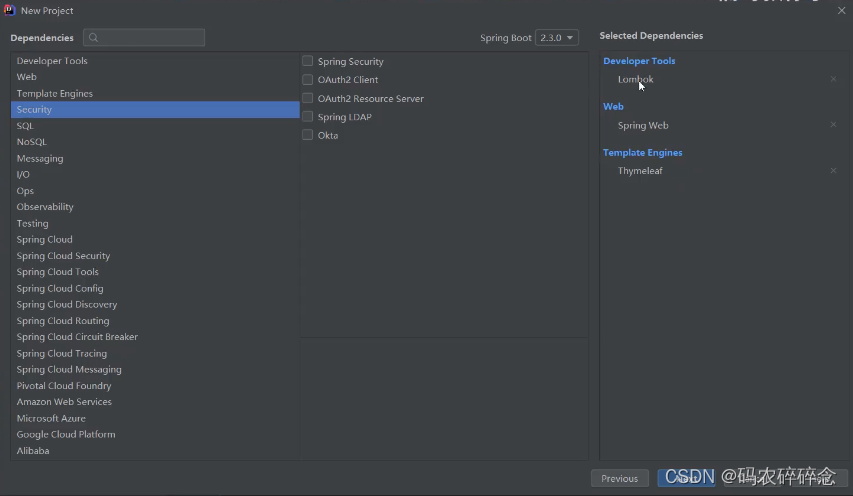The width and height of the screenshot is (853, 496).
Task: Choose Spring Cloud Circuit Breaker category
Action: coord(155,337)
